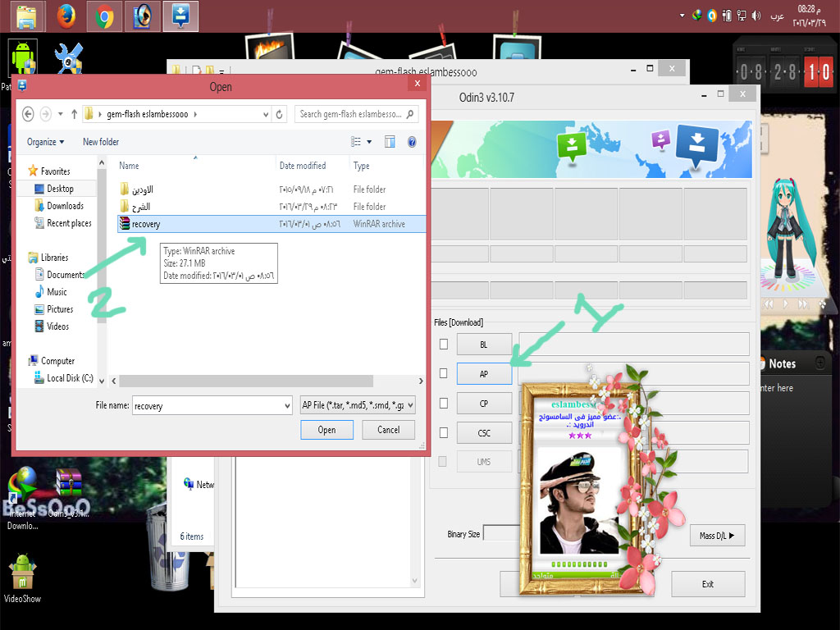The width and height of the screenshot is (840, 630).
Task: Expand the address bar history dropdown
Action: click(266, 114)
